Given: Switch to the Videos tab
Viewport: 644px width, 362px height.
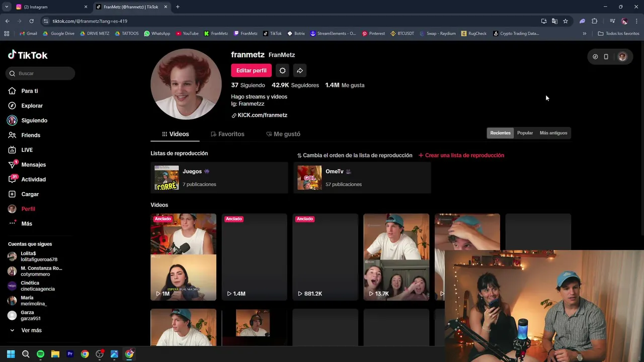Looking at the screenshot, I should [175, 134].
